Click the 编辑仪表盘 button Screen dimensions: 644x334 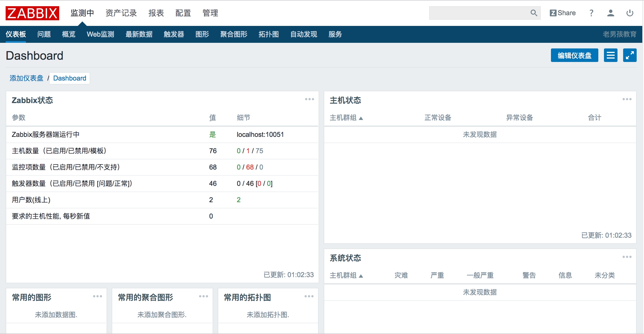pyautogui.click(x=574, y=55)
